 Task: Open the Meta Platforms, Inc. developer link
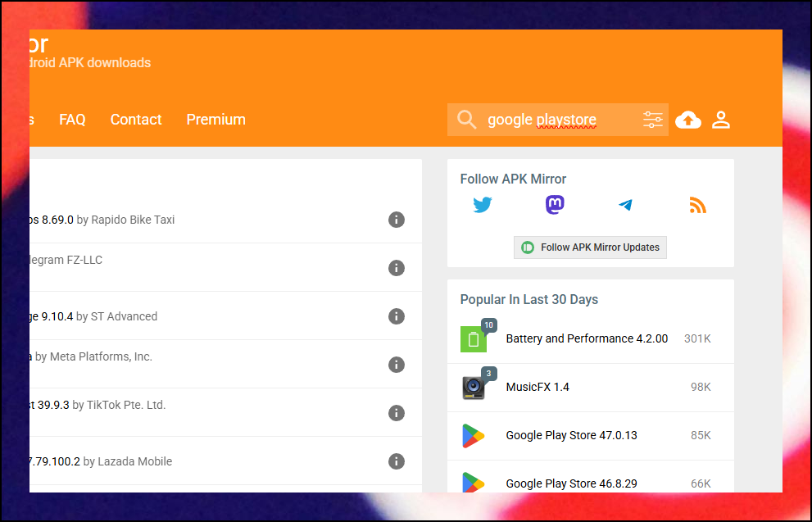click(101, 356)
